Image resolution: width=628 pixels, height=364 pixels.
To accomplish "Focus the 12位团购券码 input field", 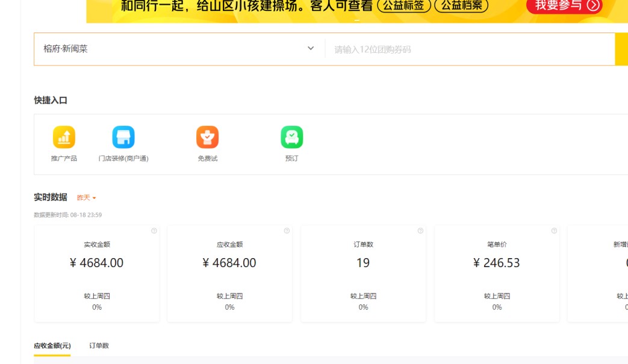I will [470, 49].
